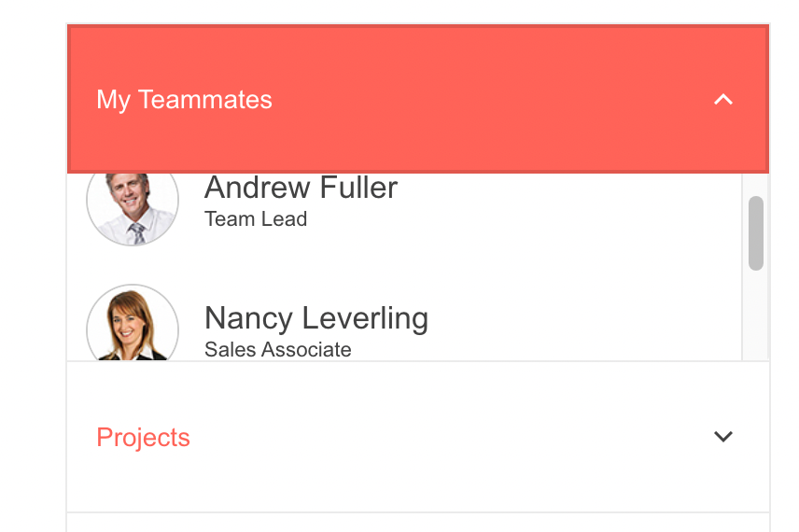Click Nancy Leverling's profile photo
Screen dimensions: 799x532
point(133,325)
